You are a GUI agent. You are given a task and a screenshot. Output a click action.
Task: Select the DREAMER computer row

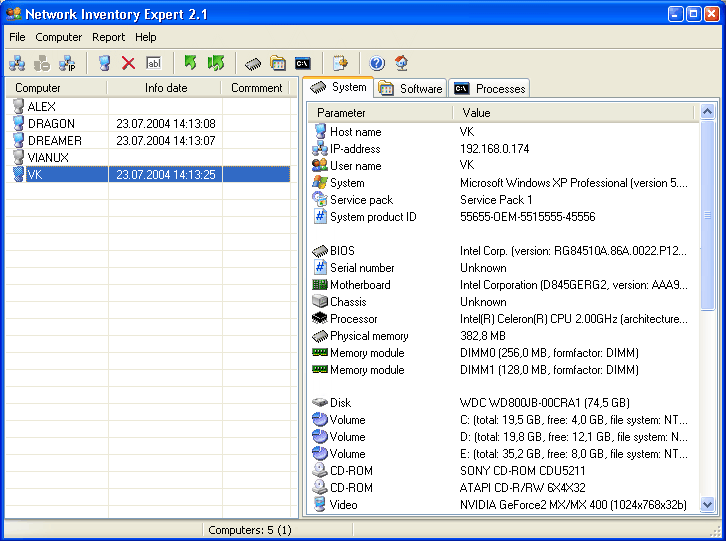pos(148,140)
